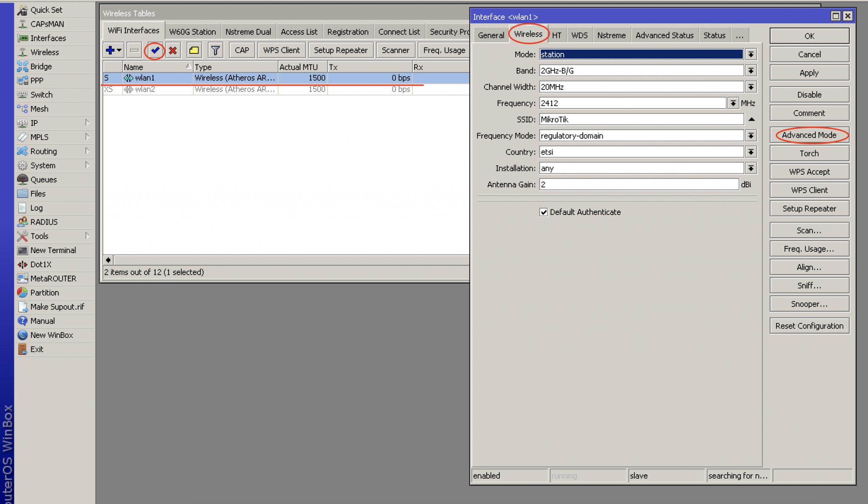The image size is (868, 504).
Task: Expand the Band dropdown list
Action: (x=751, y=71)
